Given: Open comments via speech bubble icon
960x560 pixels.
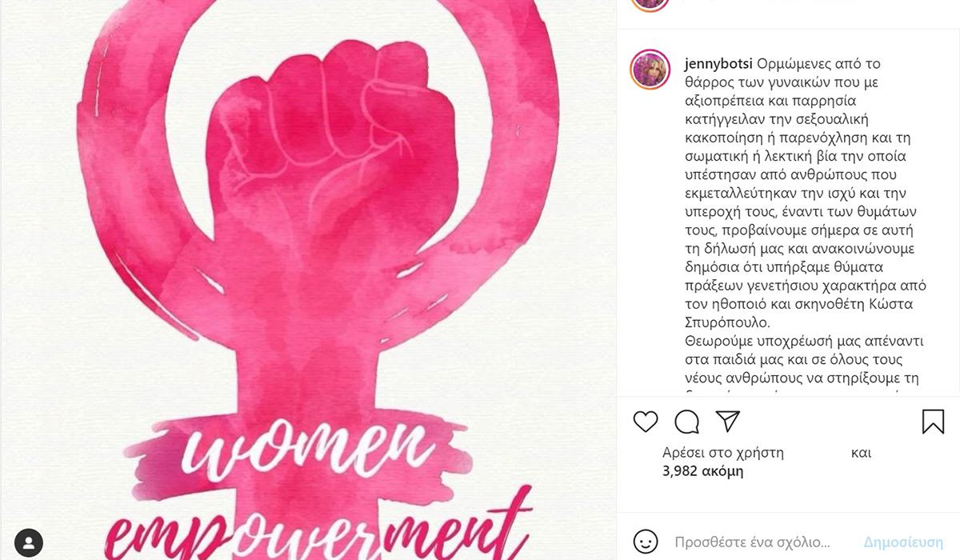Looking at the screenshot, I should click(x=686, y=422).
